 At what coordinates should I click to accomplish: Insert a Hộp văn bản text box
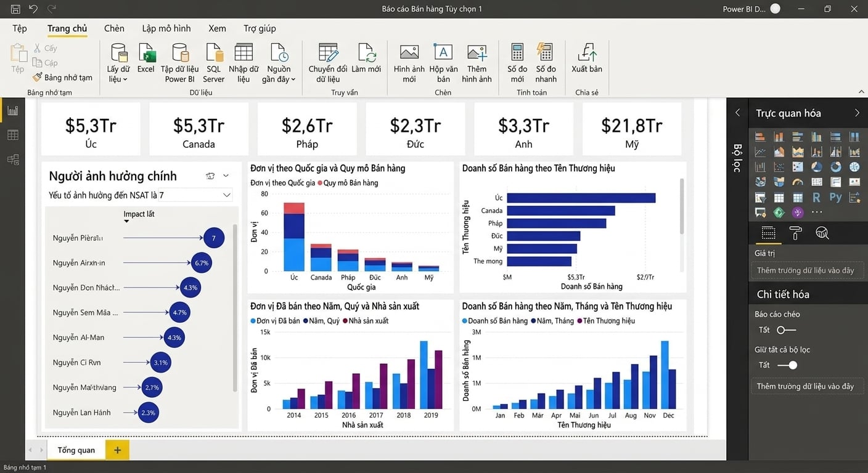444,63
